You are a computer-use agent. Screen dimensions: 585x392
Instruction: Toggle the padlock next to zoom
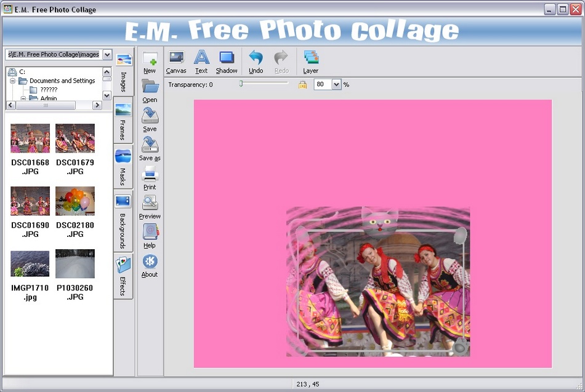coord(302,85)
